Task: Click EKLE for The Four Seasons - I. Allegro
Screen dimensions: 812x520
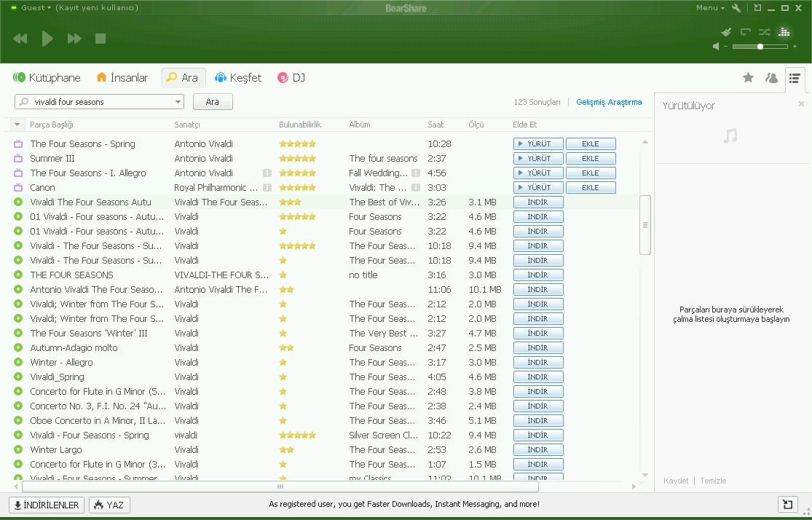Action: (x=591, y=173)
